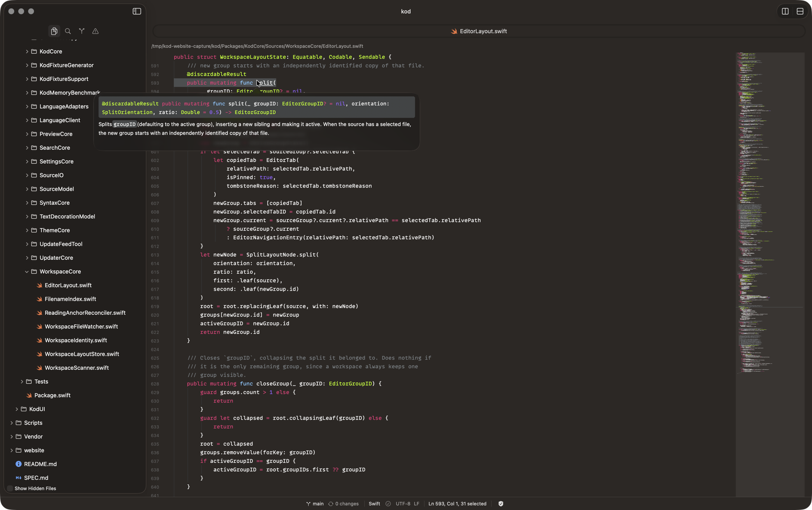The width and height of the screenshot is (812, 510).
Task: Select the KodFixtureSupport folder label
Action: (x=64, y=79)
